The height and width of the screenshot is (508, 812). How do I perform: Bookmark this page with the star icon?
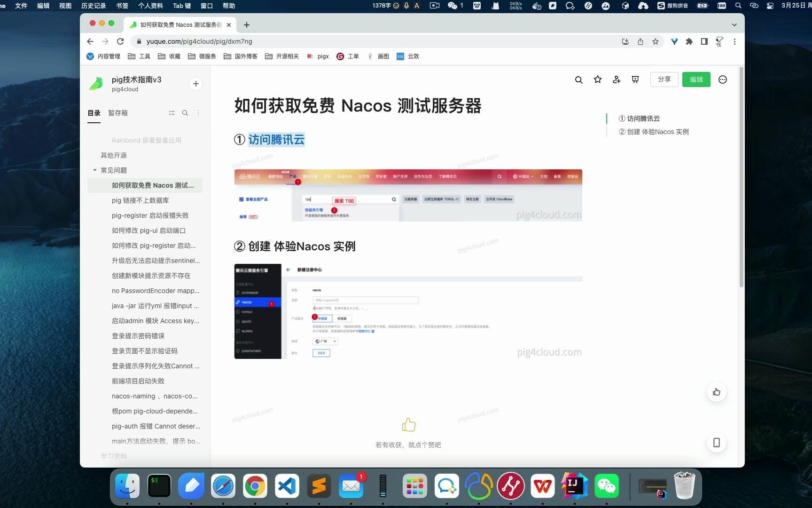tap(655, 41)
